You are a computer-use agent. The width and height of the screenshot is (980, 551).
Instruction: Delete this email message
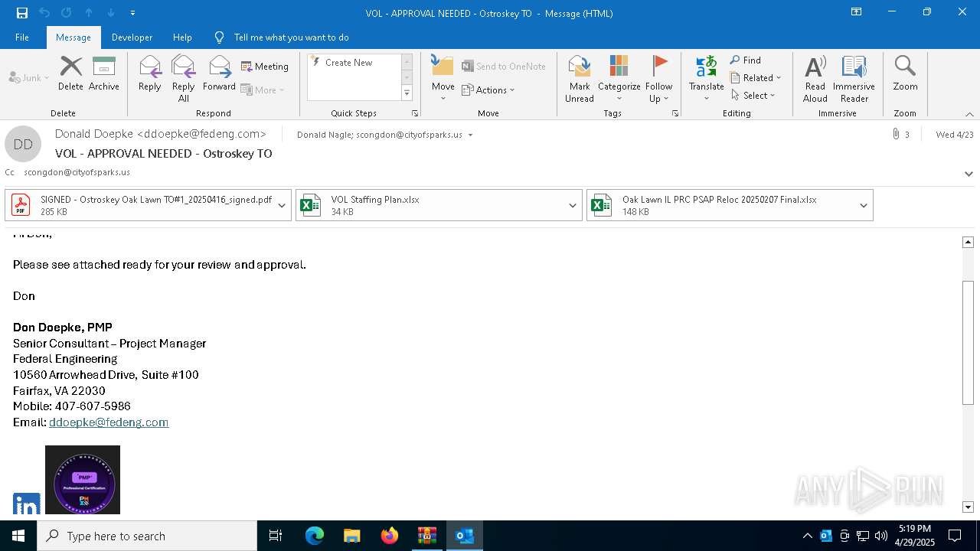(x=70, y=74)
